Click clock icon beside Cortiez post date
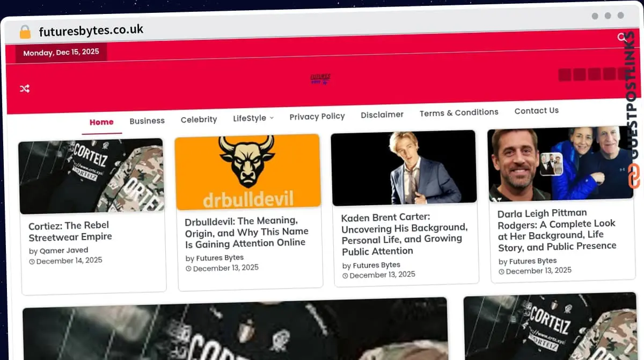This screenshot has height=360, width=644. click(x=32, y=262)
